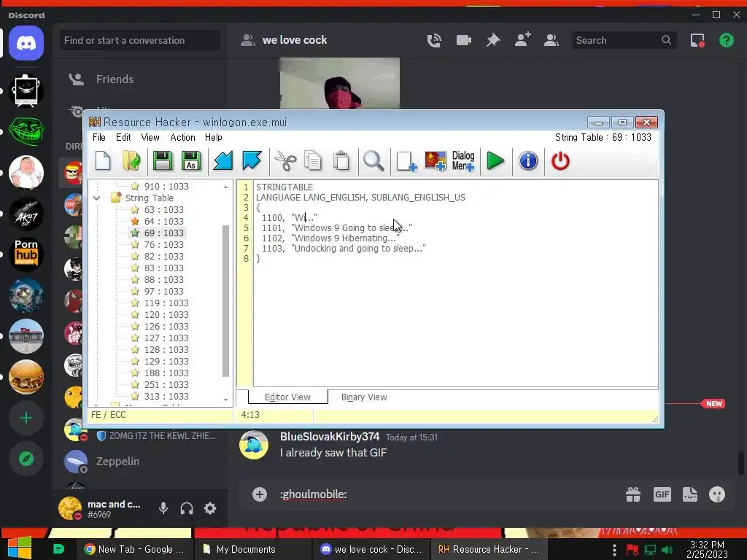Toggle member list in Discord header

pyautogui.click(x=551, y=41)
